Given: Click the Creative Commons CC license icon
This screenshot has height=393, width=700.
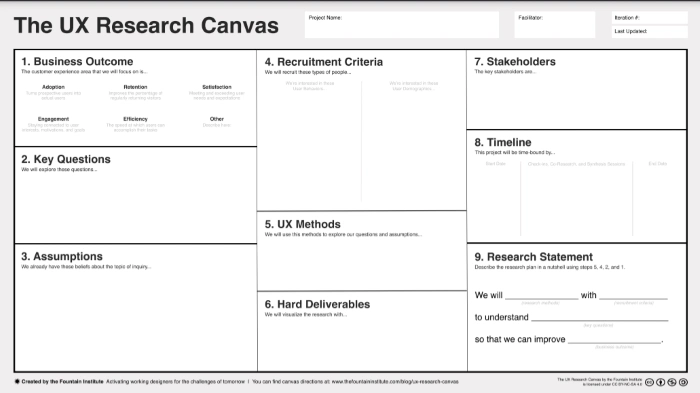Looking at the screenshot, I should coord(650,382).
